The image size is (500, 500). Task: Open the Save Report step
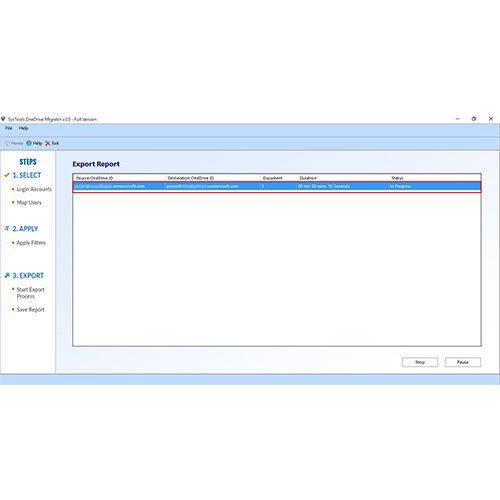click(x=30, y=310)
